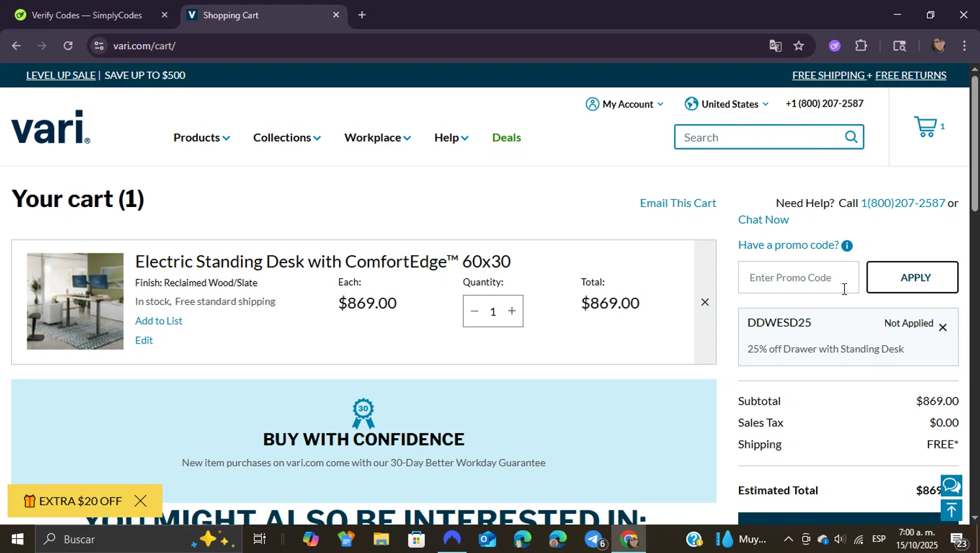Image resolution: width=980 pixels, height=553 pixels.
Task: Open a new browser tab
Action: pyautogui.click(x=362, y=15)
